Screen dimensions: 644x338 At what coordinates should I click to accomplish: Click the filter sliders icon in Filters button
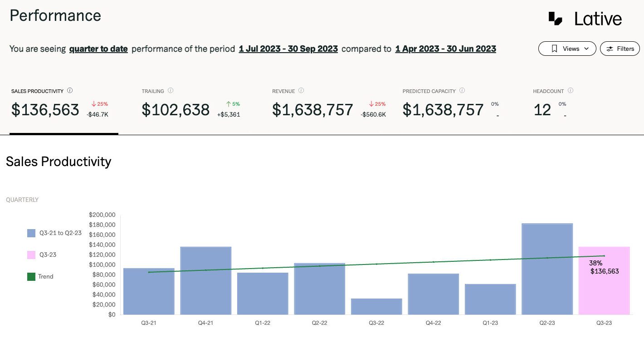(x=610, y=49)
